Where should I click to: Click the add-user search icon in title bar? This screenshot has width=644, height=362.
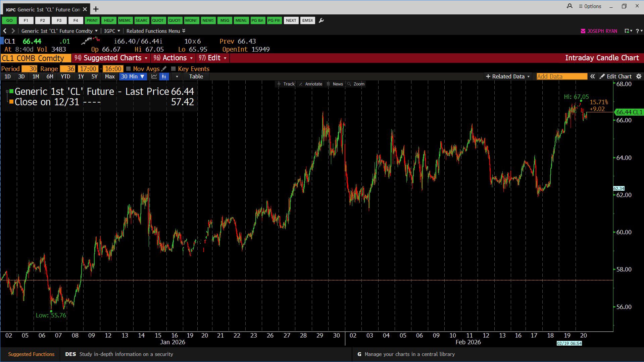click(569, 6)
